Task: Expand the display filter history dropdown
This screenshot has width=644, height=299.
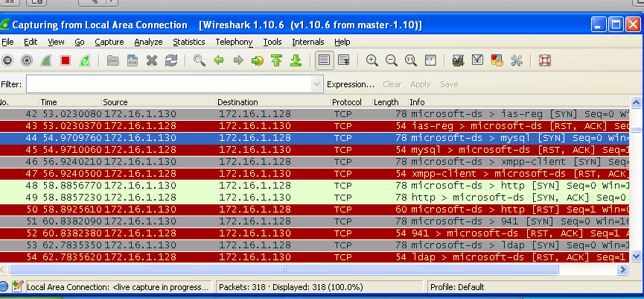Action: click(x=316, y=84)
